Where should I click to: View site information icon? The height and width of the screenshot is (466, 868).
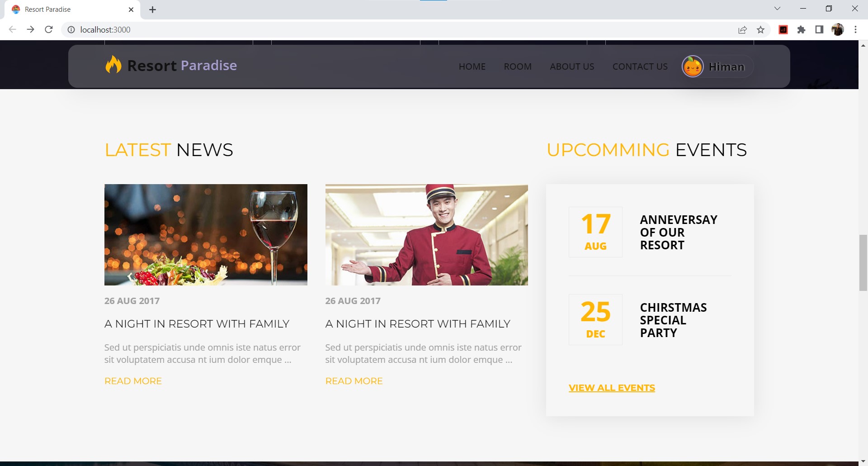click(71, 29)
